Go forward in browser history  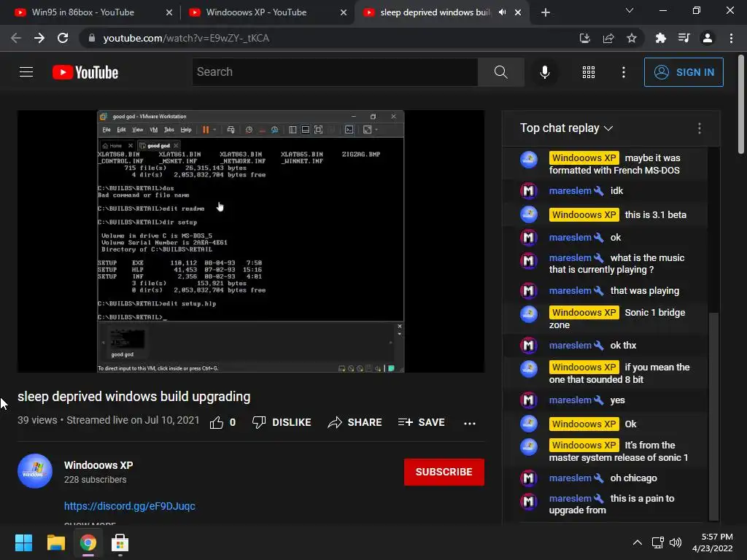pyautogui.click(x=39, y=38)
